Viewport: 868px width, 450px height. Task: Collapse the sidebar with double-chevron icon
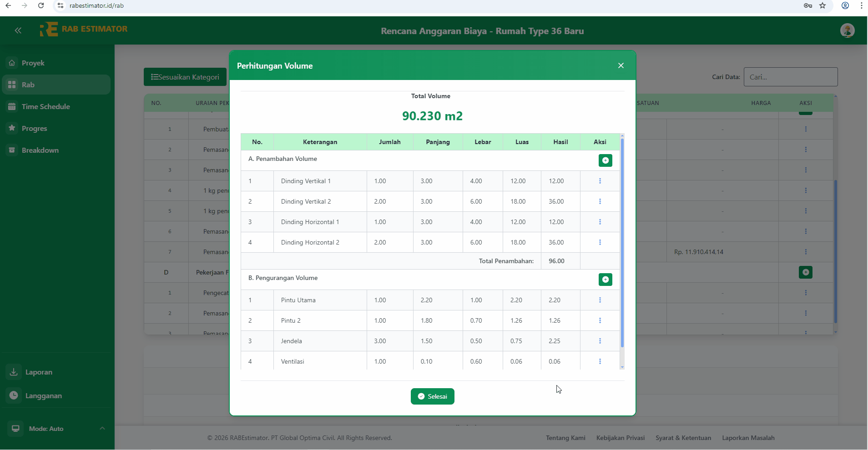[x=18, y=30]
